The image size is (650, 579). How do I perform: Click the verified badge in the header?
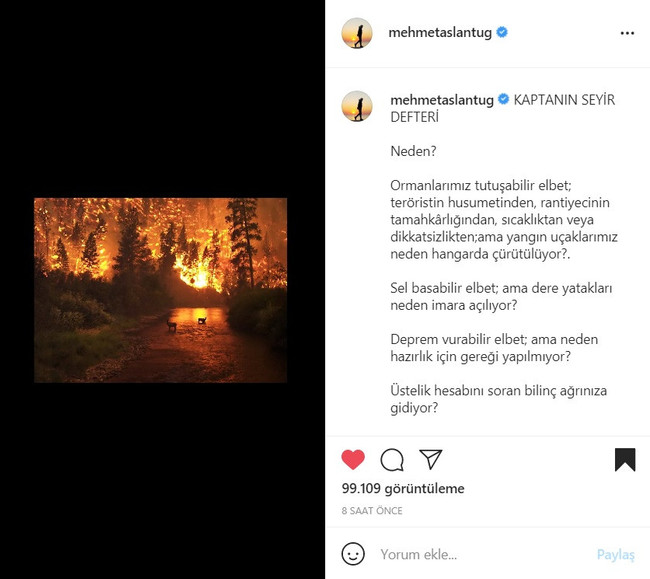502,32
